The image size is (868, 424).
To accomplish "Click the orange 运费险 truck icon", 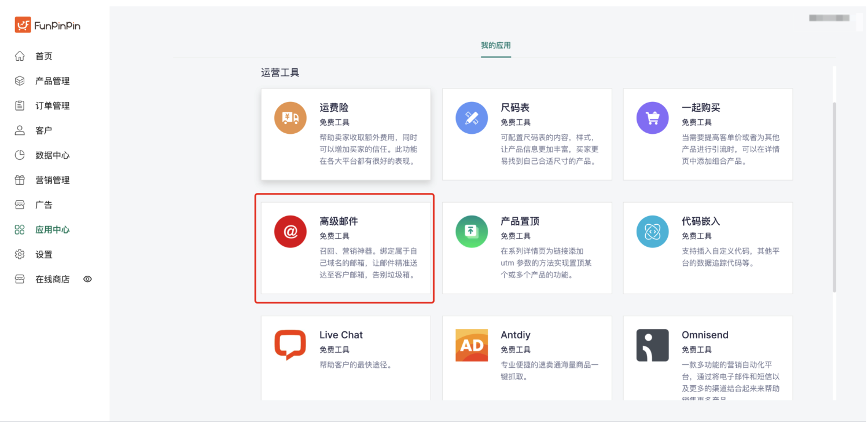I will point(290,118).
